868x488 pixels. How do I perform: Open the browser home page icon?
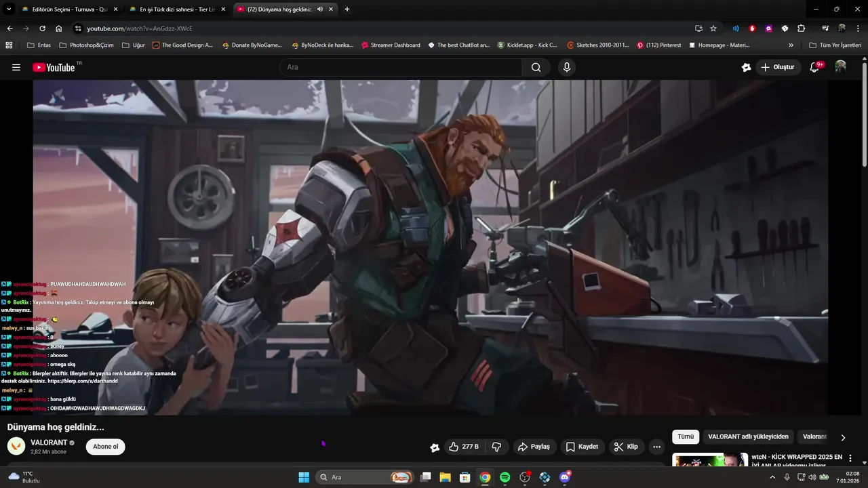(x=59, y=28)
